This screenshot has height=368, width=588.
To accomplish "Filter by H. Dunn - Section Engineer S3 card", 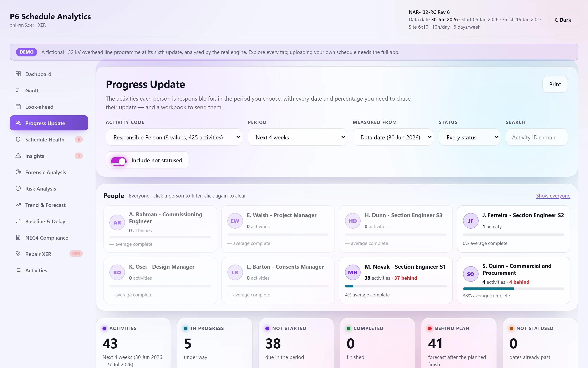I will click(x=395, y=229).
